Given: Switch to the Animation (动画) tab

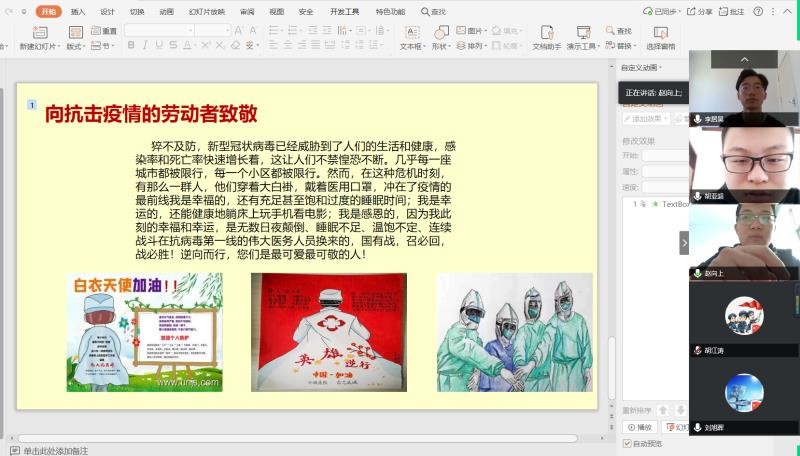Looking at the screenshot, I should pos(166,12).
